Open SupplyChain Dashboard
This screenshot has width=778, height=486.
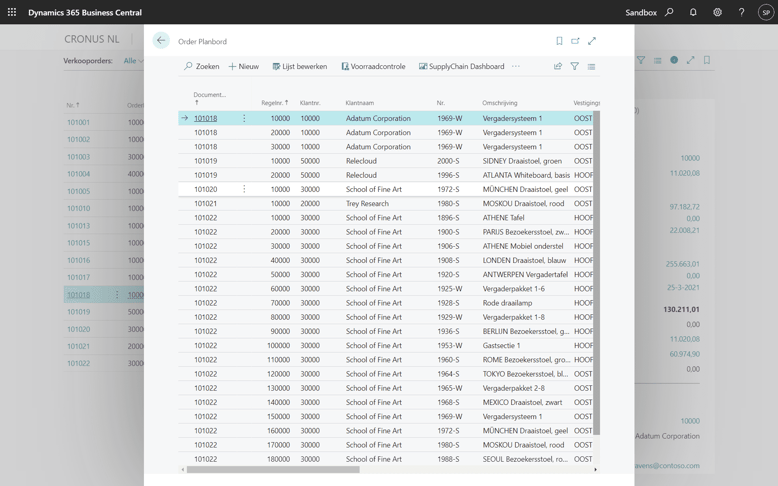(461, 66)
